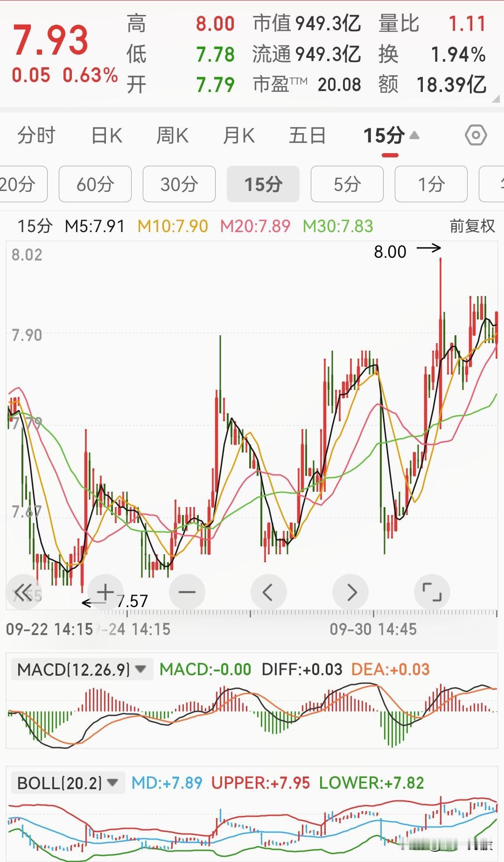The image size is (504, 862).
Task: Tap the M5:7.91 moving average label
Action: coord(95,226)
